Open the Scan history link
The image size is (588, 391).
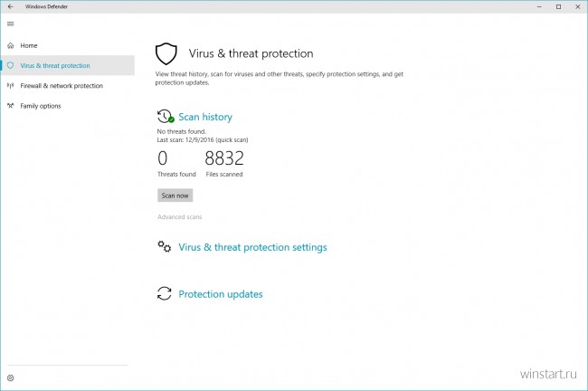click(205, 117)
